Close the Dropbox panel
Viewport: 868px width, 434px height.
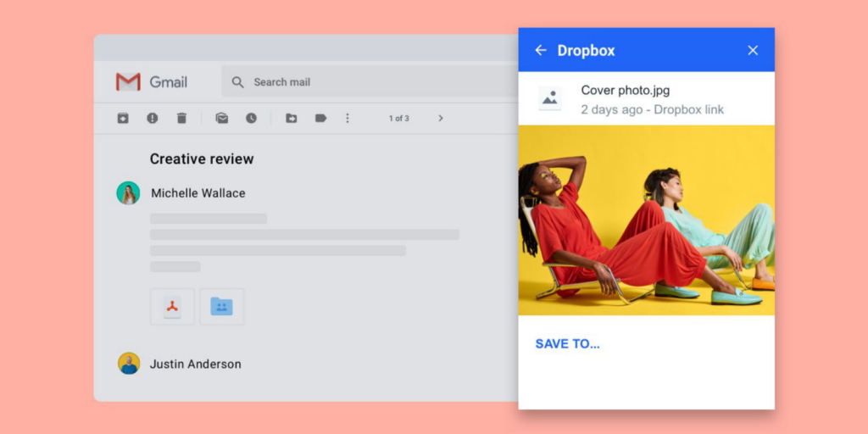tap(753, 50)
